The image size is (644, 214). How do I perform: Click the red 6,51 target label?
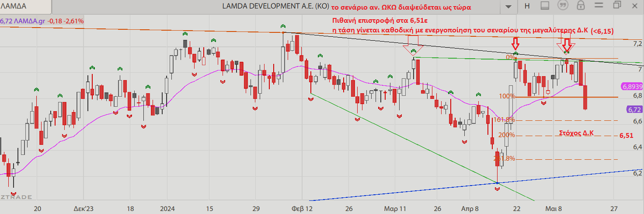(x=626, y=136)
